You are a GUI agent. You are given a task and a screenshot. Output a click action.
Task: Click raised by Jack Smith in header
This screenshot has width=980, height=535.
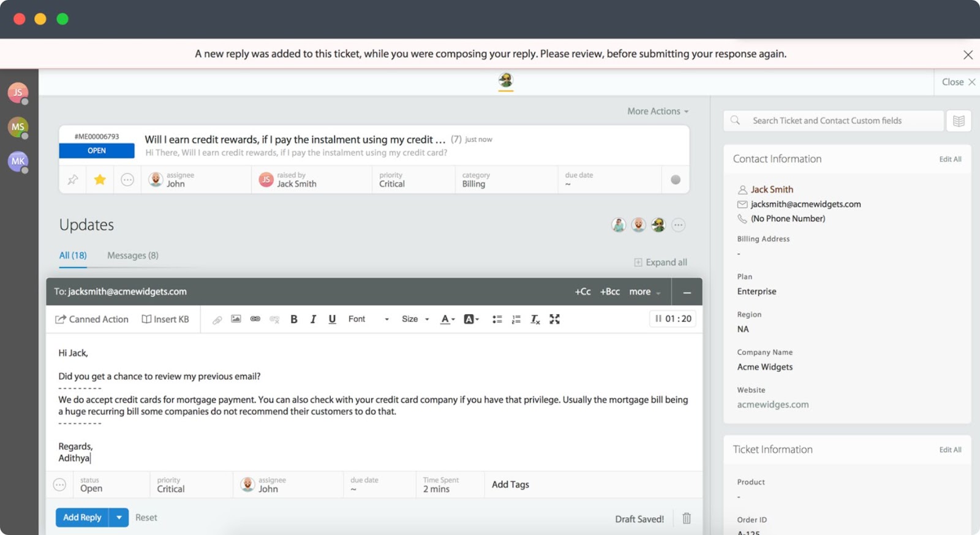(311, 180)
